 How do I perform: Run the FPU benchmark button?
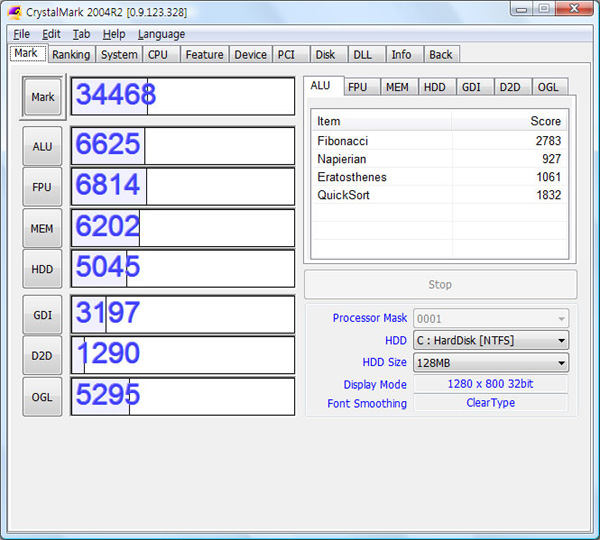[x=42, y=187]
